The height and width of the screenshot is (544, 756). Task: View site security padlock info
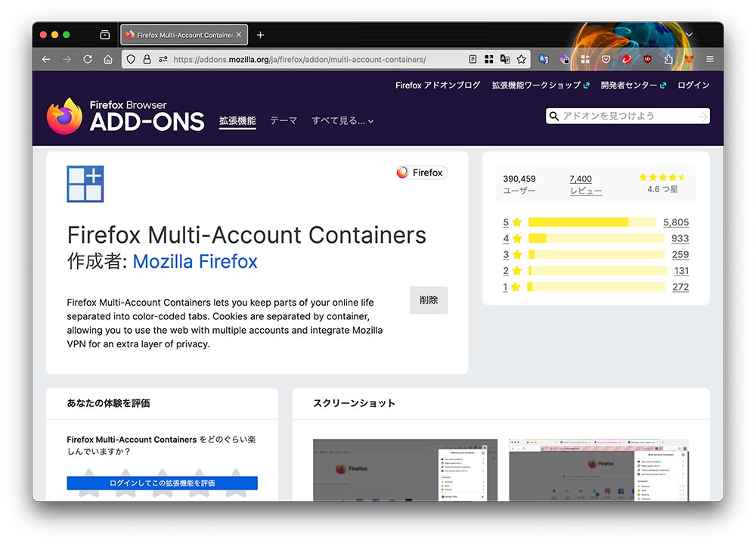[x=147, y=59]
